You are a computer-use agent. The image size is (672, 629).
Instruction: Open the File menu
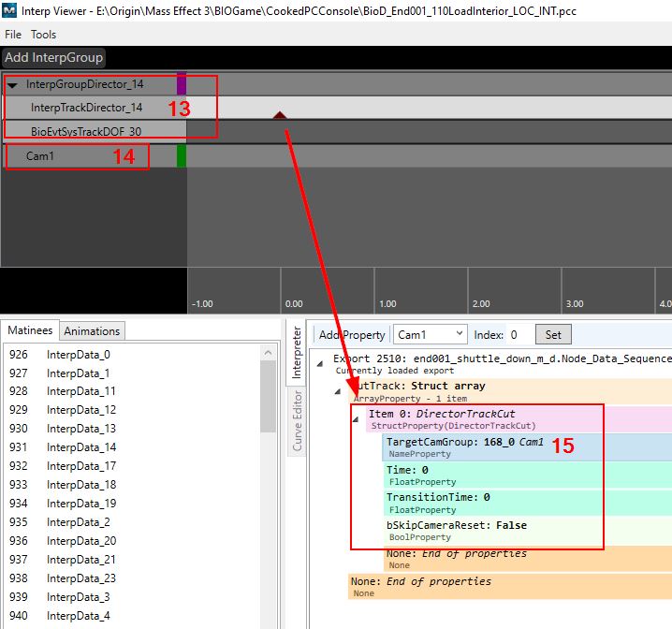pyautogui.click(x=13, y=35)
